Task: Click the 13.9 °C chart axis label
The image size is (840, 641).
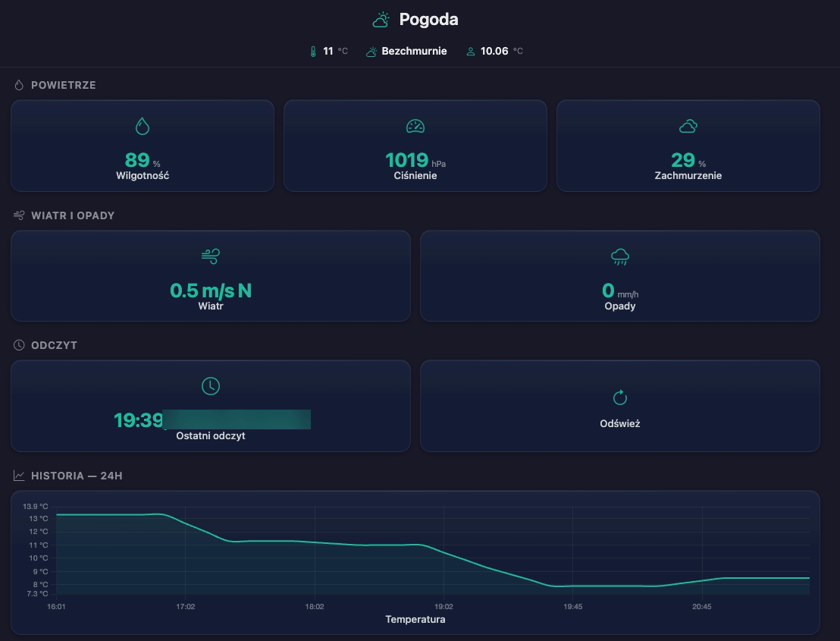Action: click(x=36, y=507)
